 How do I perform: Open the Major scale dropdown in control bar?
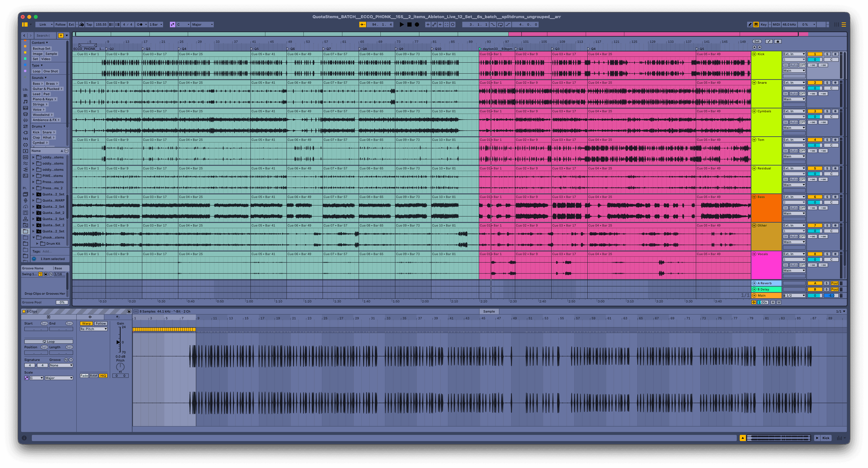click(x=202, y=25)
